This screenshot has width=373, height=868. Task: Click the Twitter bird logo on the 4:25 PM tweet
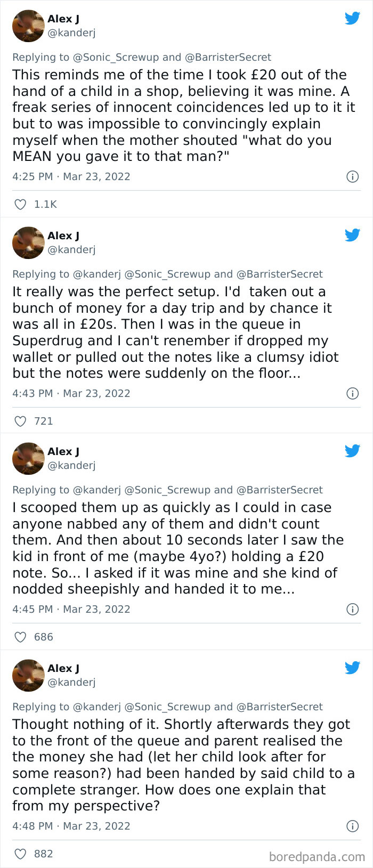click(352, 18)
